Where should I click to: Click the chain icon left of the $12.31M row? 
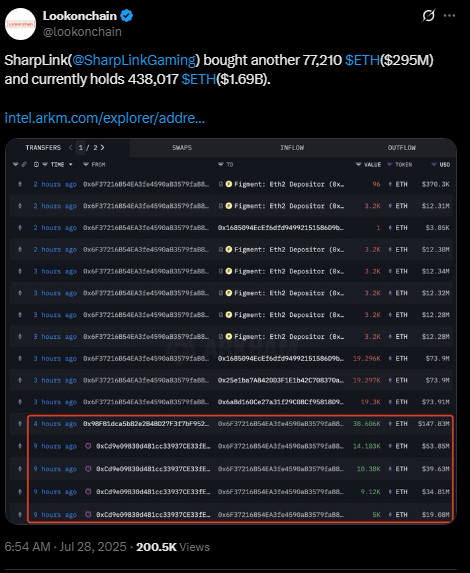pyautogui.click(x=20, y=206)
